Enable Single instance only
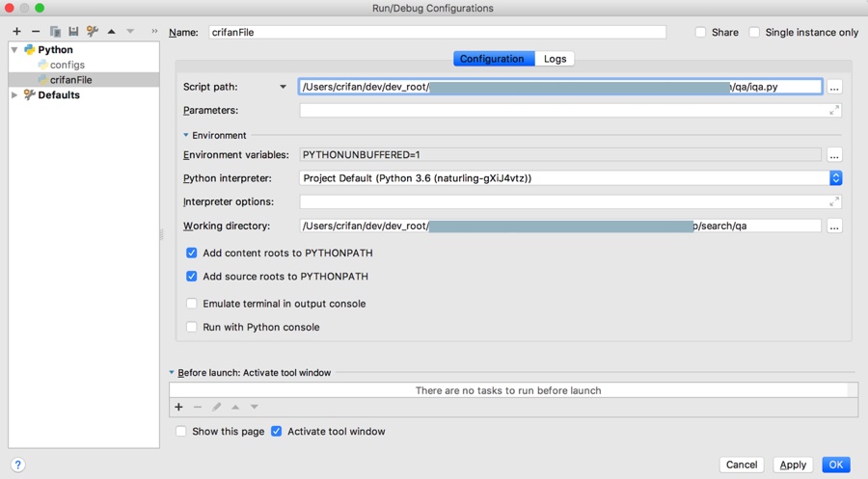 [x=754, y=32]
